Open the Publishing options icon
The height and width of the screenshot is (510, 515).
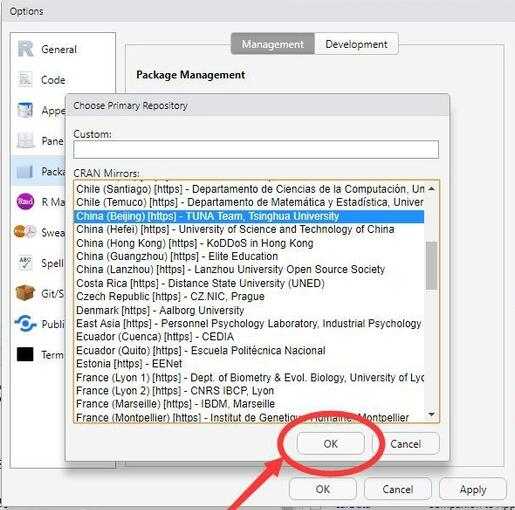[26, 324]
